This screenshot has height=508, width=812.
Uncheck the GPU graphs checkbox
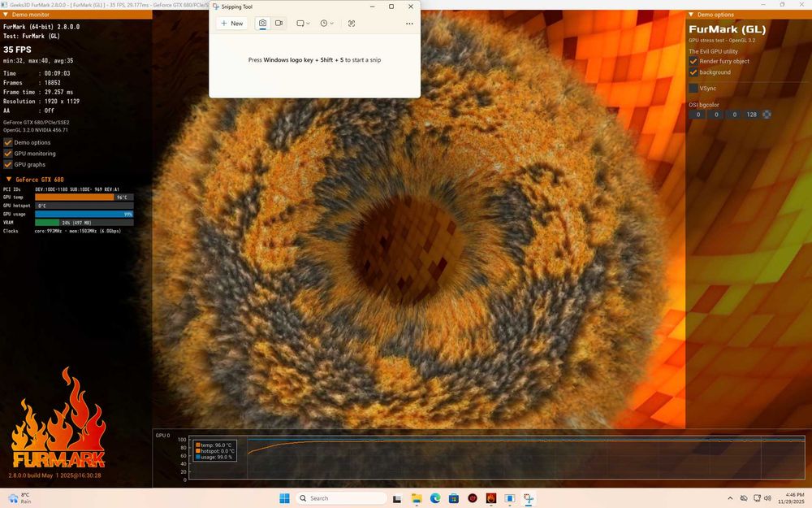pos(8,164)
